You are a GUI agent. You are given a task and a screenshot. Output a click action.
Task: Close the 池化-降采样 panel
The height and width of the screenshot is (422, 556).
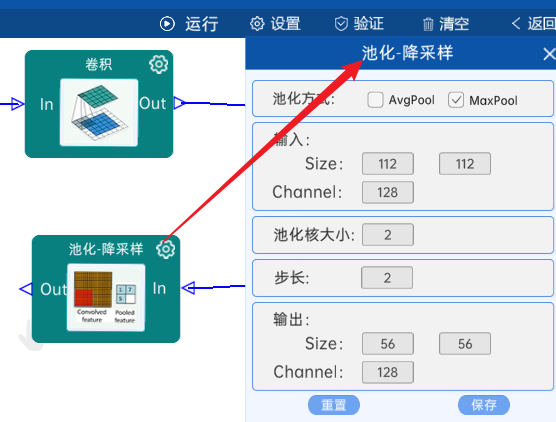pos(549,54)
